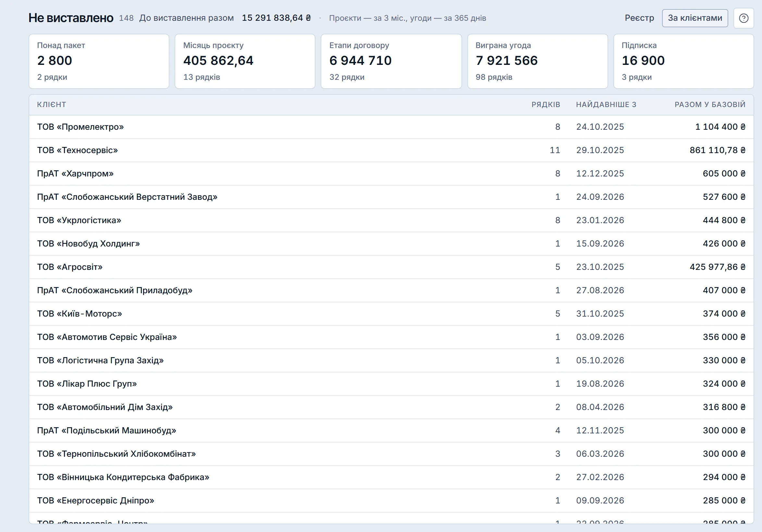The image size is (762, 532).
Task: Select the ПрАТ «Харчпром» row
Action: tap(391, 174)
